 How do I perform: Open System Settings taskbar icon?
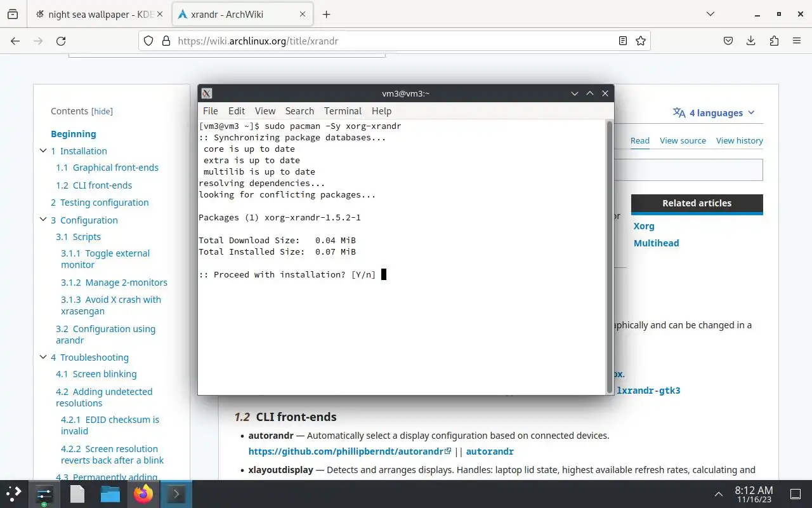(44, 494)
